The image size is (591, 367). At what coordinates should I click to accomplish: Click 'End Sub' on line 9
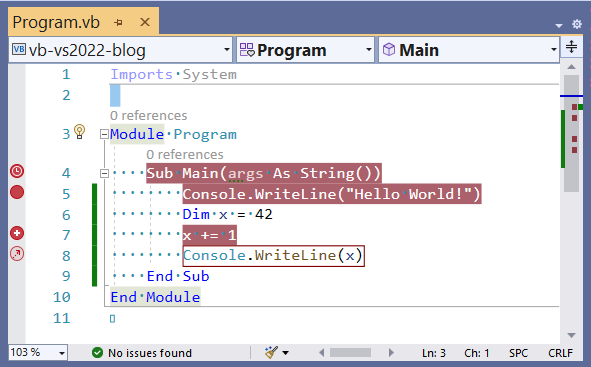point(178,276)
